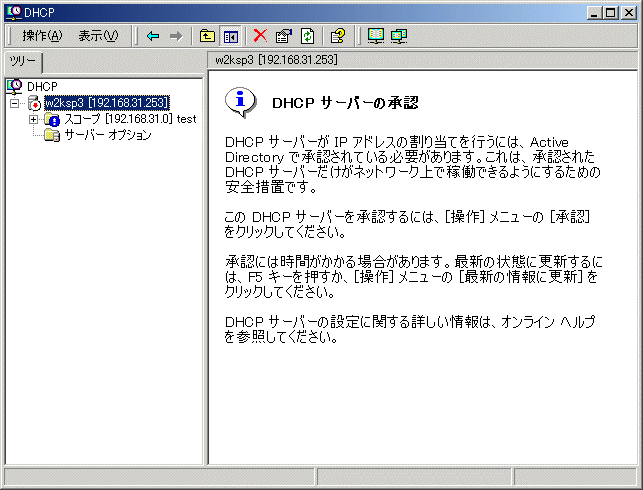Image resolution: width=643 pixels, height=490 pixels.
Task: Click the DHCP サーバーの承認 heading
Action: point(345,103)
